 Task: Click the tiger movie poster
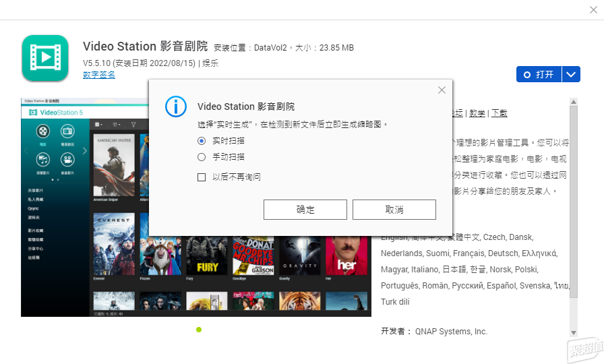click(300, 301)
